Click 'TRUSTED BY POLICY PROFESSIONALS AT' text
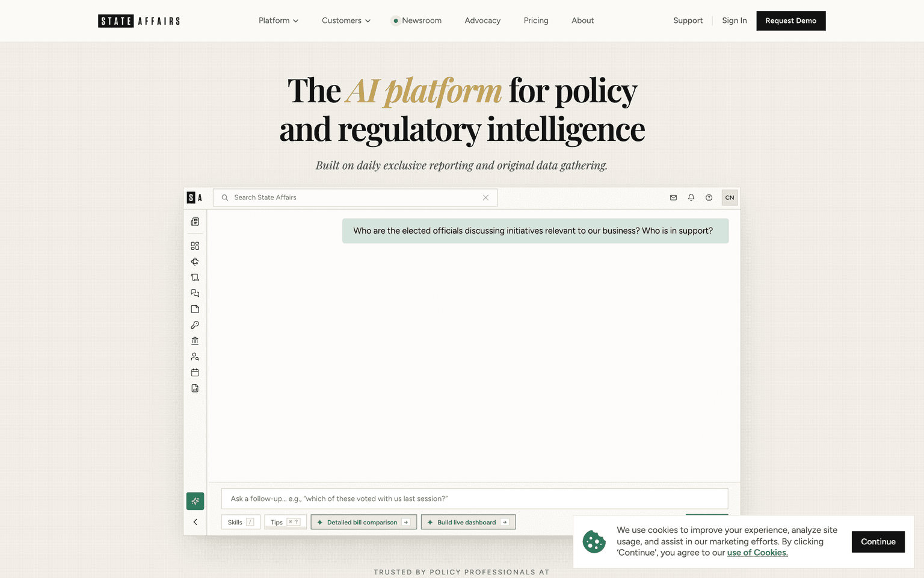 pyautogui.click(x=461, y=572)
